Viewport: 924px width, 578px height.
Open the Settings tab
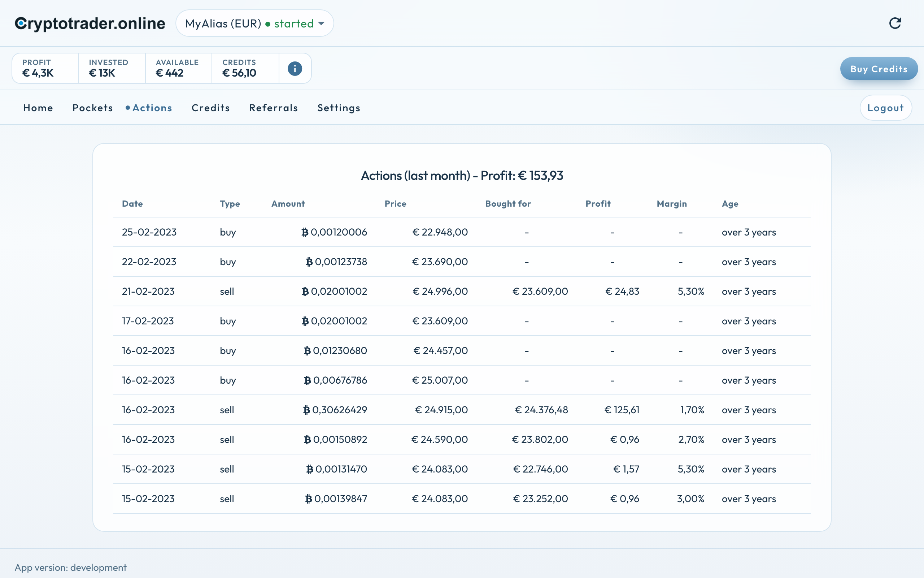(339, 108)
